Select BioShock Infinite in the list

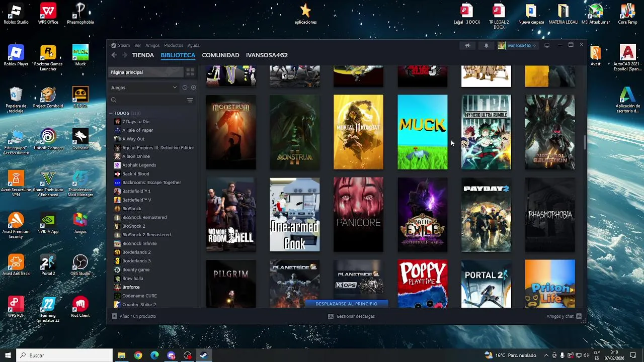click(x=139, y=243)
